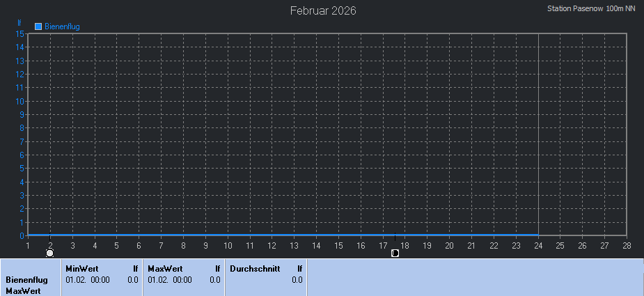The width and height of the screenshot is (644, 296).
Task: Click the 'Bienenflug MaxWert' row label
Action: (x=26, y=286)
